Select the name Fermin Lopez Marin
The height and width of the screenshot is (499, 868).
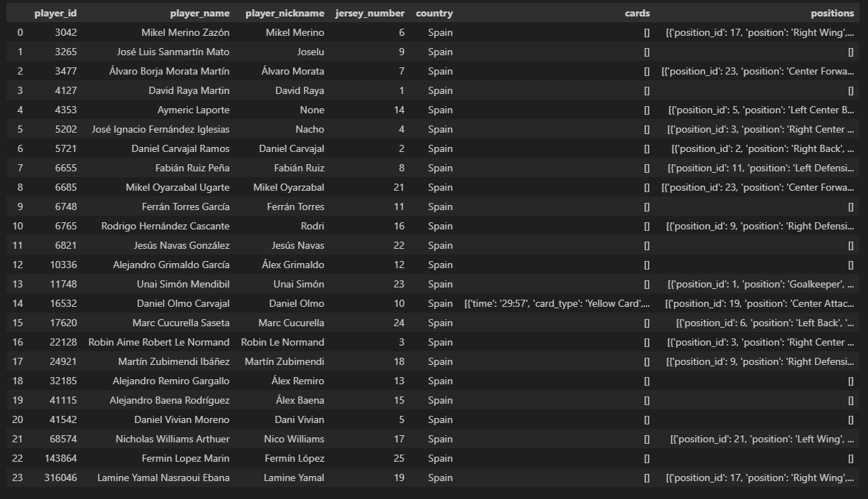186,458
